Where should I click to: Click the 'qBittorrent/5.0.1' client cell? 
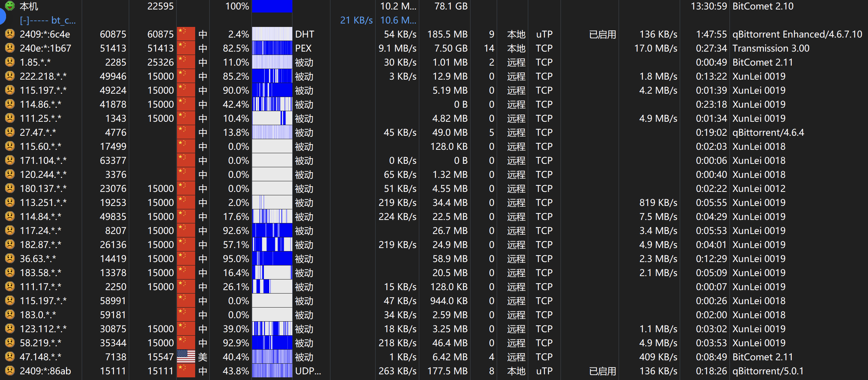768,371
